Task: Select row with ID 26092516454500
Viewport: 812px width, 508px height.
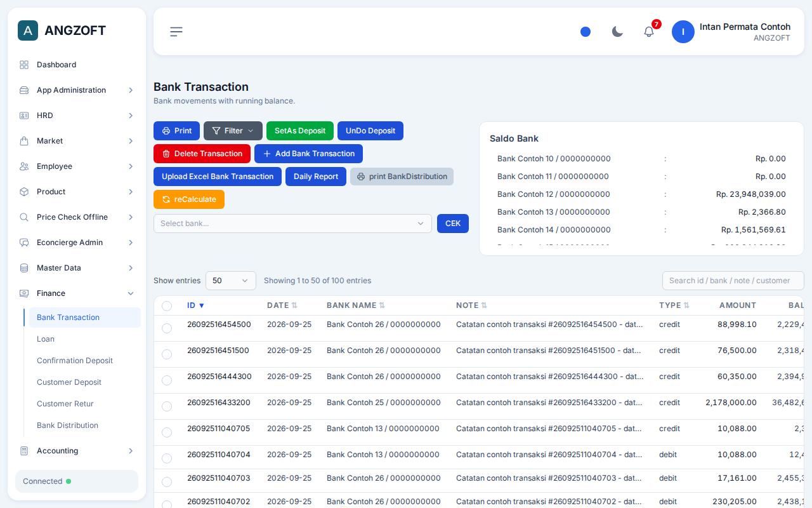Action: pyautogui.click(x=167, y=328)
